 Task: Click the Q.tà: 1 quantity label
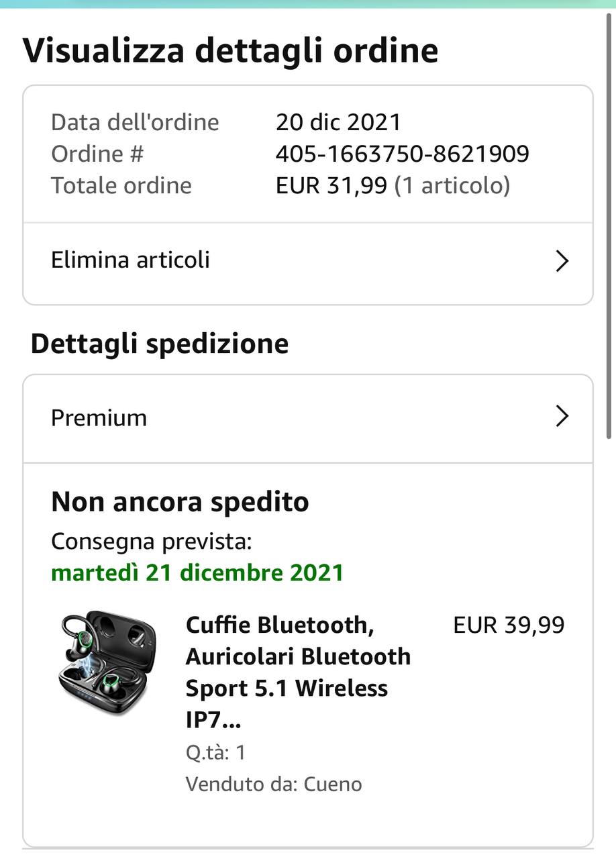[215, 752]
